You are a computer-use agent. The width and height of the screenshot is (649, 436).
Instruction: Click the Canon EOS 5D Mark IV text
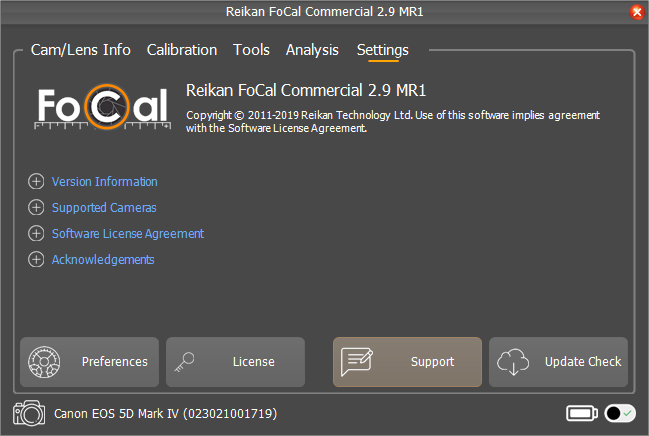pyautogui.click(x=166, y=414)
